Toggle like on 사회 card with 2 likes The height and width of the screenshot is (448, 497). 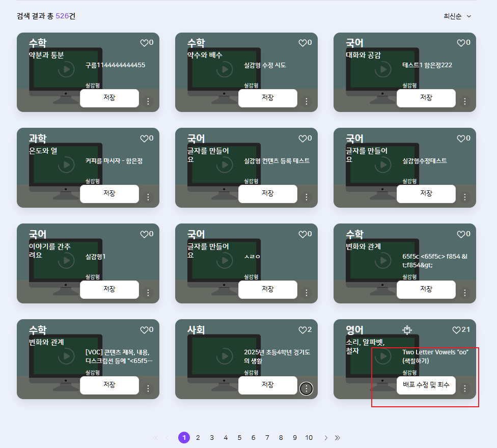[302, 330]
